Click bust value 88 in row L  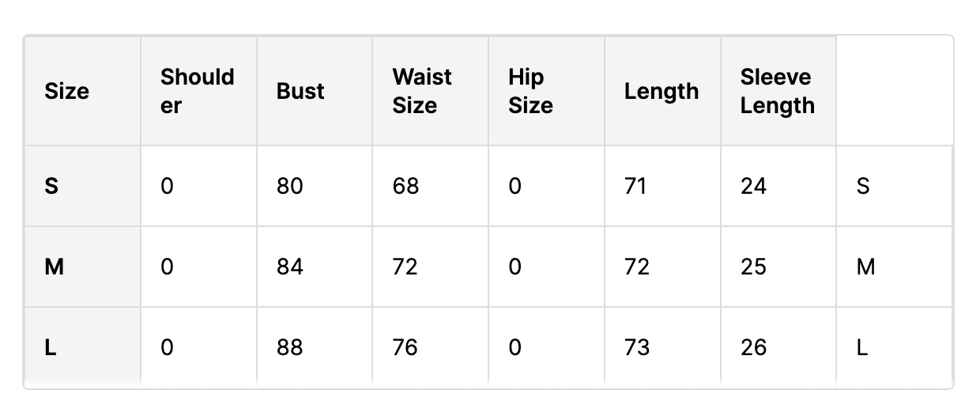pyautogui.click(x=290, y=348)
